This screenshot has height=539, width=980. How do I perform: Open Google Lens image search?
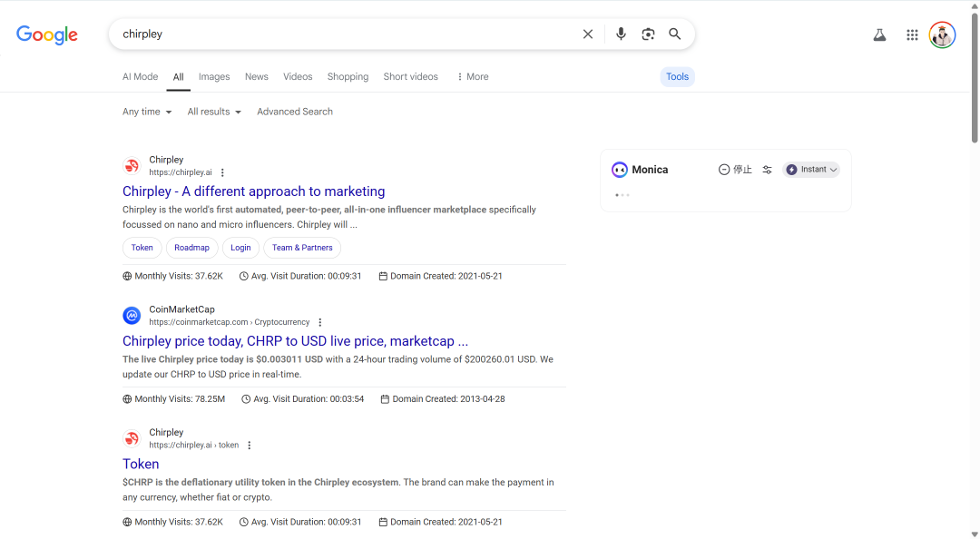click(x=648, y=34)
